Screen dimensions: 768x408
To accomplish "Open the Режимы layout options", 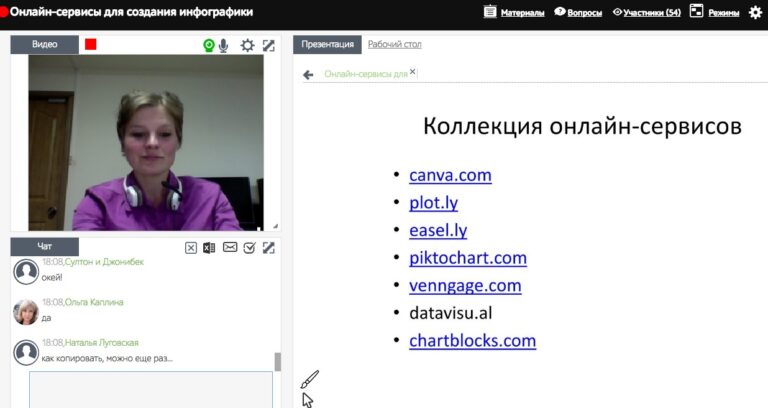I will point(723,13).
